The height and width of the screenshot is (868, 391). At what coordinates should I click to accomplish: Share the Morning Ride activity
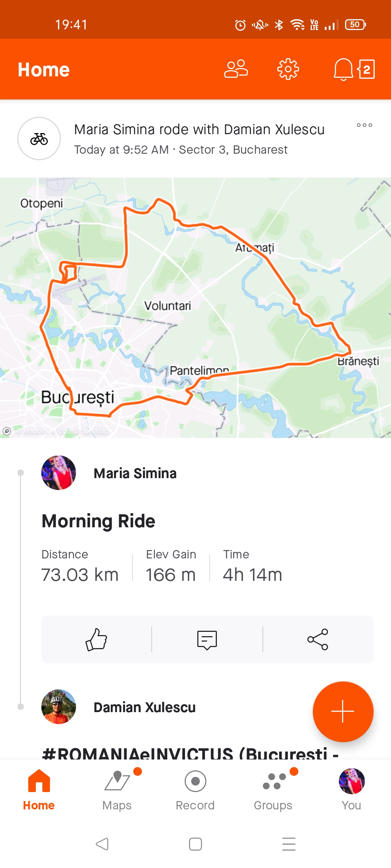318,639
